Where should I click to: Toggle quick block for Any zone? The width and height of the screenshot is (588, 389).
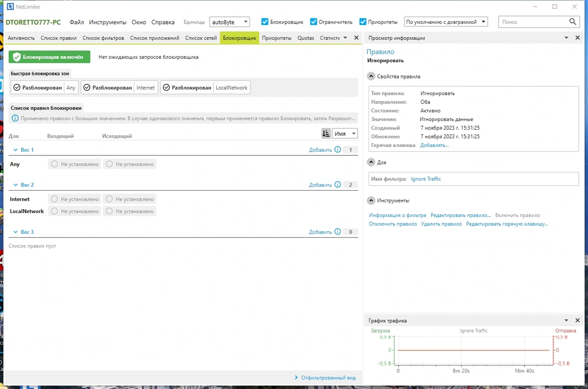tap(45, 88)
